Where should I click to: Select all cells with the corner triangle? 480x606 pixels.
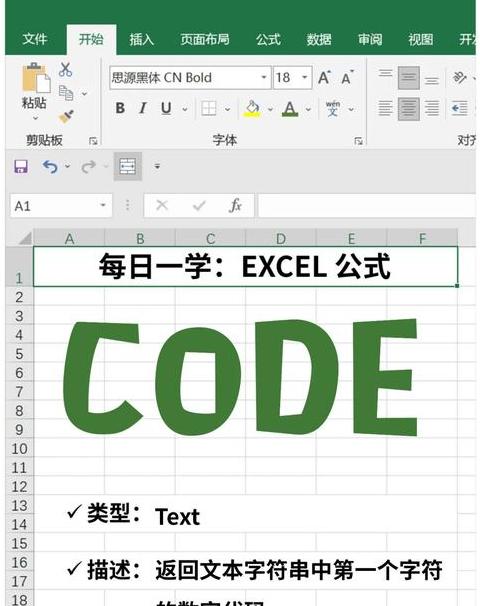(x=25, y=238)
